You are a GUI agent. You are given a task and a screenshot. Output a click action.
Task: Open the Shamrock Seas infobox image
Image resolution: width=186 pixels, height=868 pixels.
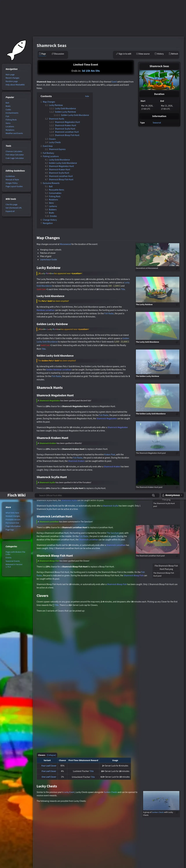(159, 80)
